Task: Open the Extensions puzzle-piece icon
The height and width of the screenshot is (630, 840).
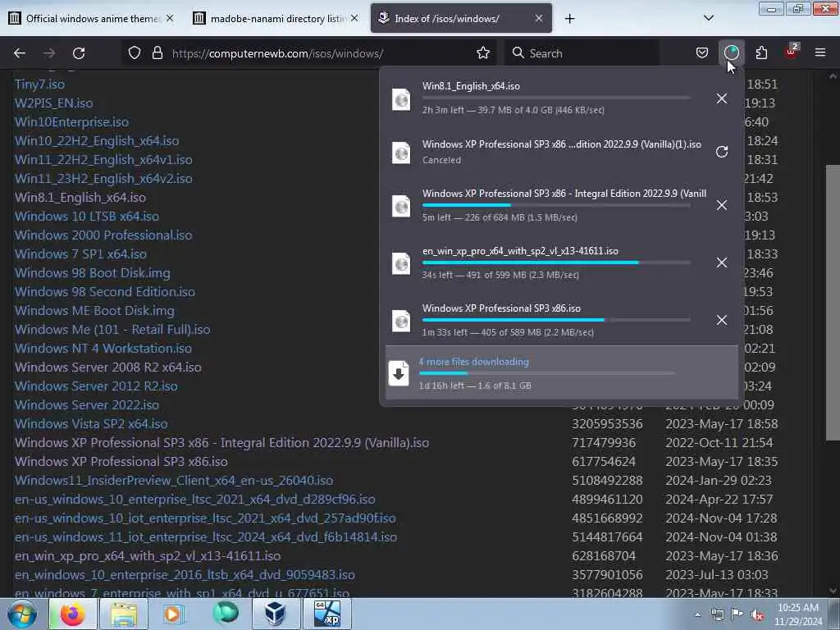Action: click(x=761, y=53)
